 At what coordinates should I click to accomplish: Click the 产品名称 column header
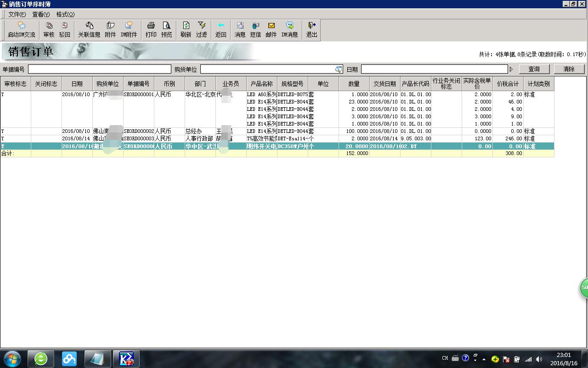click(x=262, y=84)
